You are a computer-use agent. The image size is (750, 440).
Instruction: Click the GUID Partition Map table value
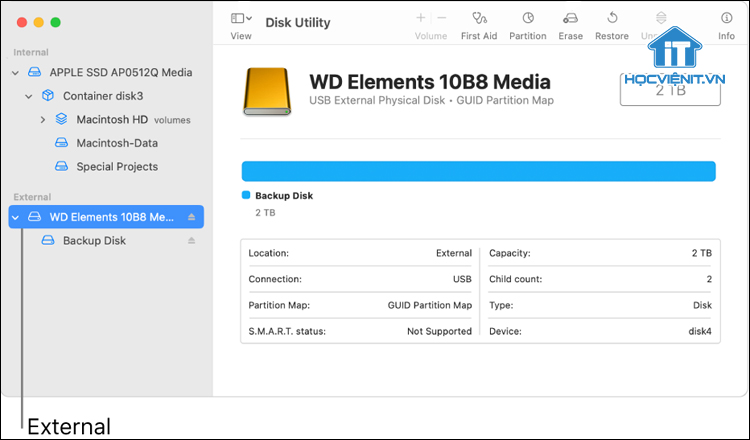pyautogui.click(x=430, y=305)
